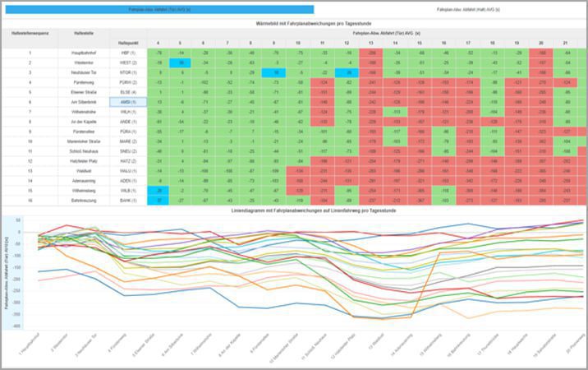Click the Haltestelle column header
The height and width of the screenshot is (370, 588).
pyautogui.click(x=84, y=34)
